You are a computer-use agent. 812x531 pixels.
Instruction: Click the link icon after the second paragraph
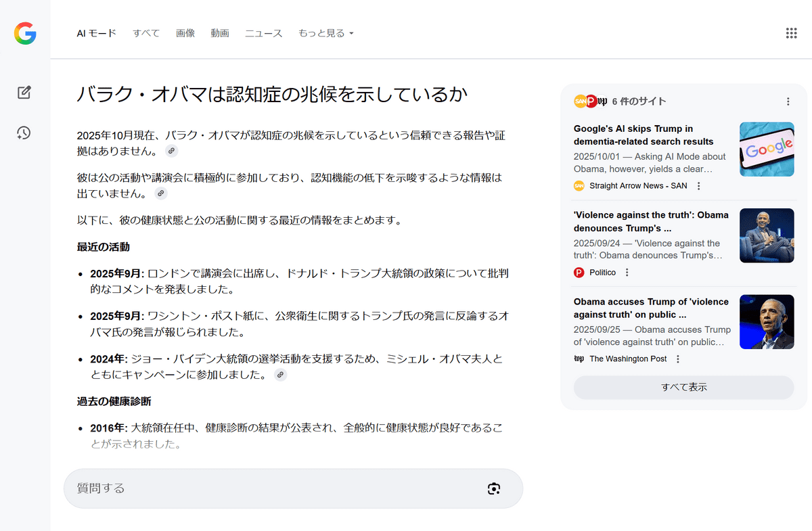[160, 193]
